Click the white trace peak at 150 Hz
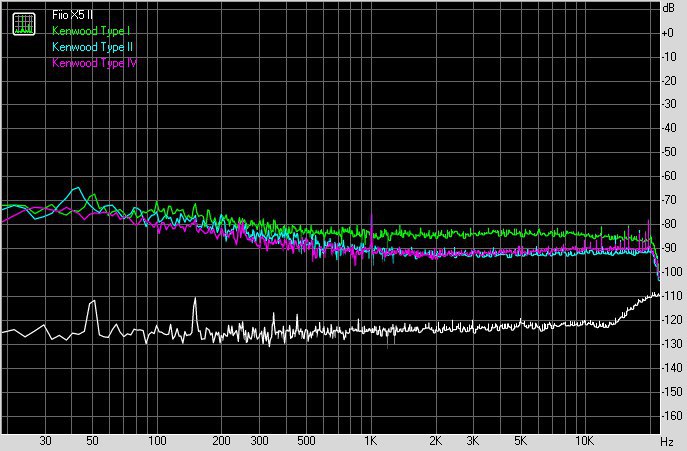Image resolution: width=687 pixels, height=451 pixels. [x=195, y=300]
